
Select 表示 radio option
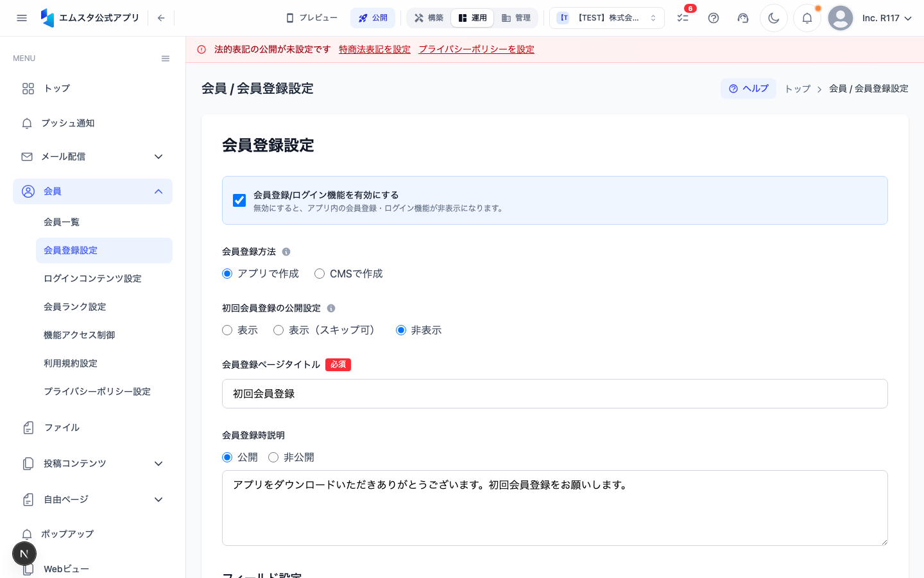(x=227, y=330)
